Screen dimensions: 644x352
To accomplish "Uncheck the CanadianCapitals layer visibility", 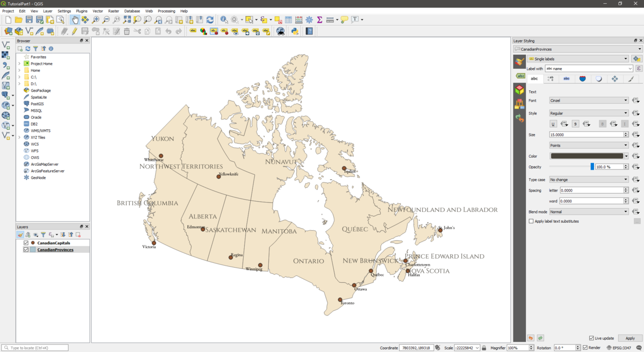I will tap(26, 243).
